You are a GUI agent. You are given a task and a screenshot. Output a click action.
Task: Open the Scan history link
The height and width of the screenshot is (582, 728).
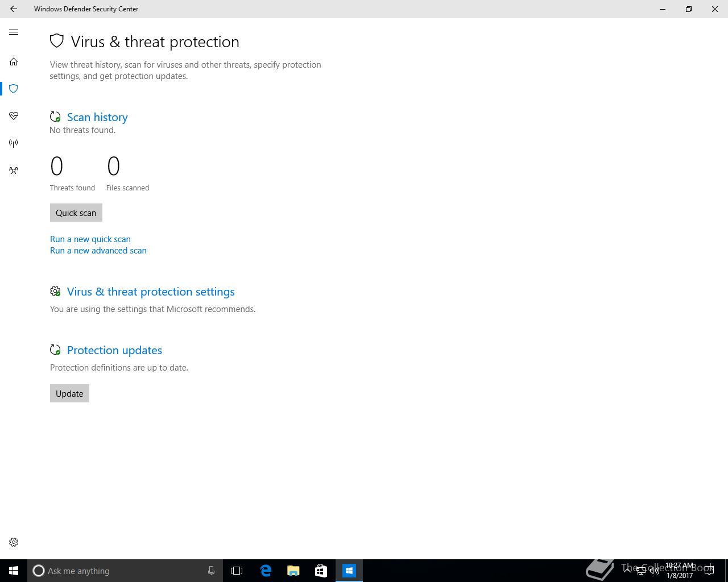coord(97,117)
